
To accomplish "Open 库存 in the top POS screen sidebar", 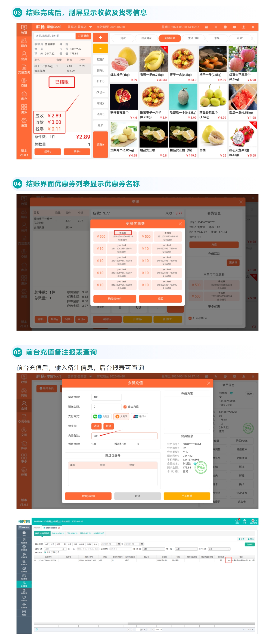I will (24, 95).
